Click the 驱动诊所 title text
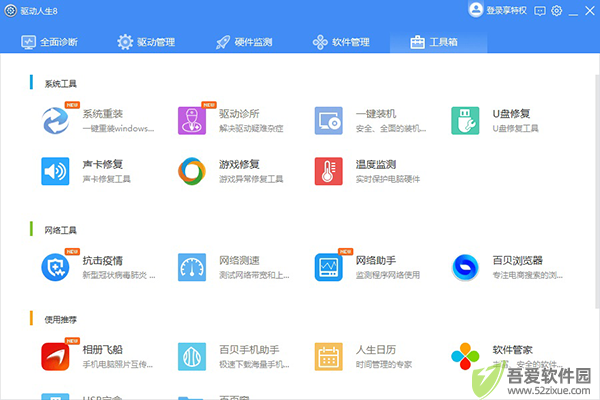The image size is (600, 400). [x=239, y=114]
